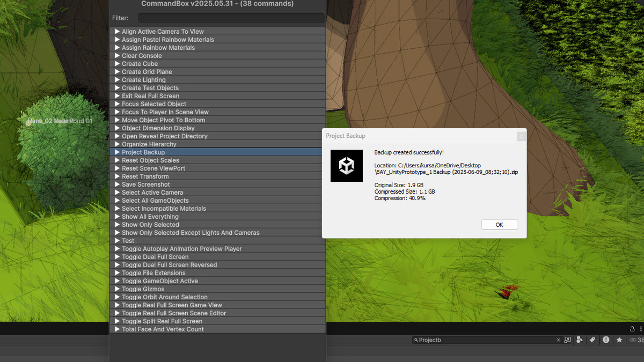Run the Create Lighting command
Viewport: 644px width, 362px height.
(x=217, y=80)
